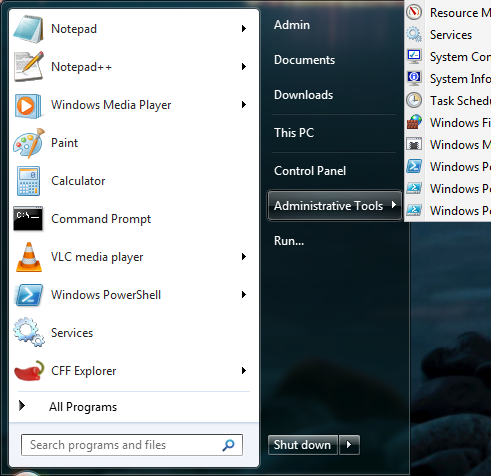This screenshot has width=491, height=476.
Task: Expand the Notepad++ jump list arrow
Action: 244,67
